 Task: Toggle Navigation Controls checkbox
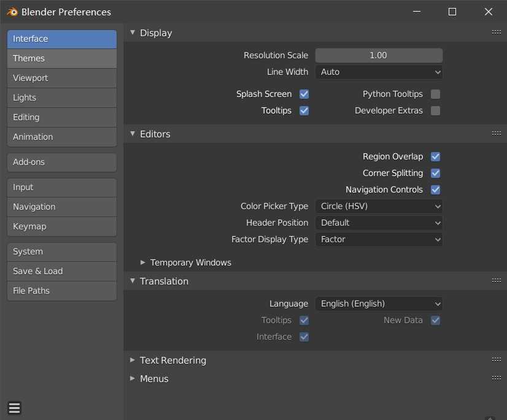point(436,189)
